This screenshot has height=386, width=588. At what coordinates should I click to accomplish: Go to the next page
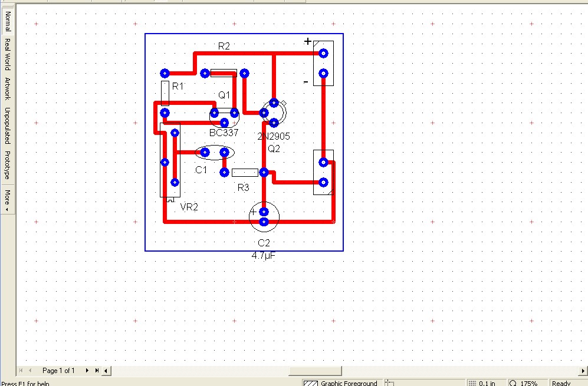tap(87, 371)
